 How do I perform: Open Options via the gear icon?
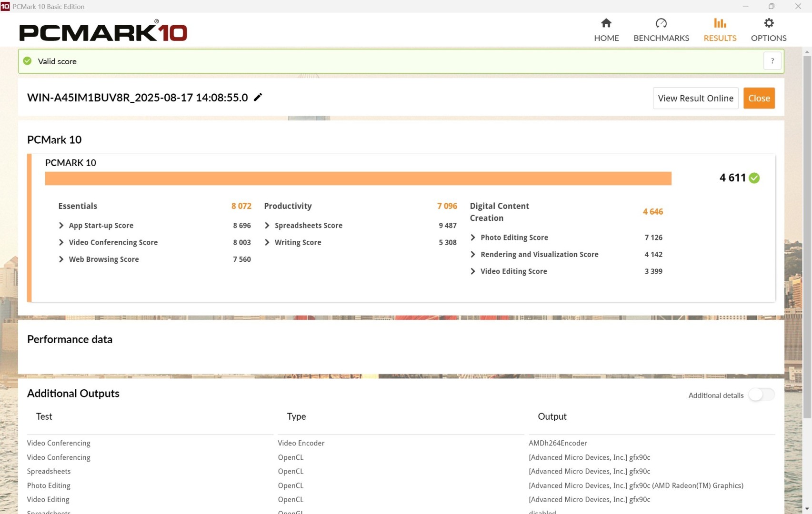(769, 23)
